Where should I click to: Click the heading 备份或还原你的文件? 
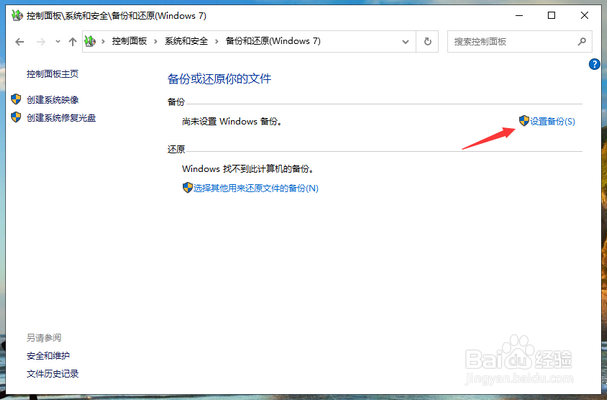click(219, 79)
